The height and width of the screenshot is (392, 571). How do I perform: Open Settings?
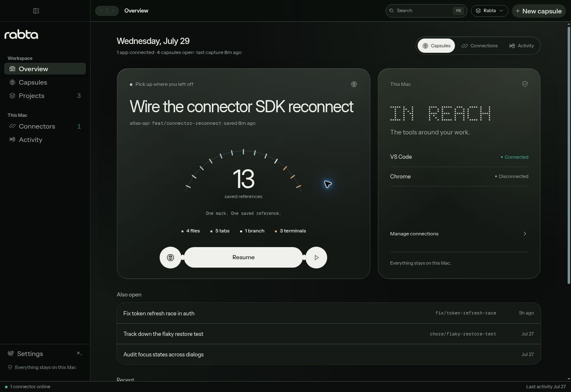pyautogui.click(x=45, y=354)
